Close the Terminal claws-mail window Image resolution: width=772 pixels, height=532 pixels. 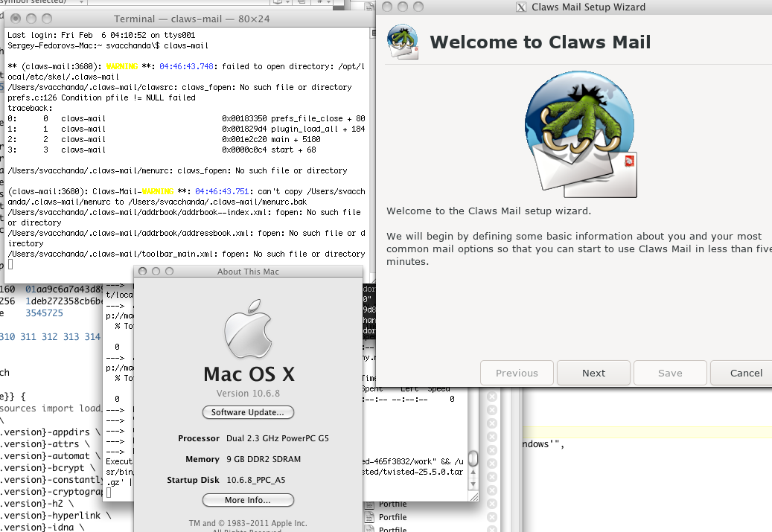(x=16, y=19)
